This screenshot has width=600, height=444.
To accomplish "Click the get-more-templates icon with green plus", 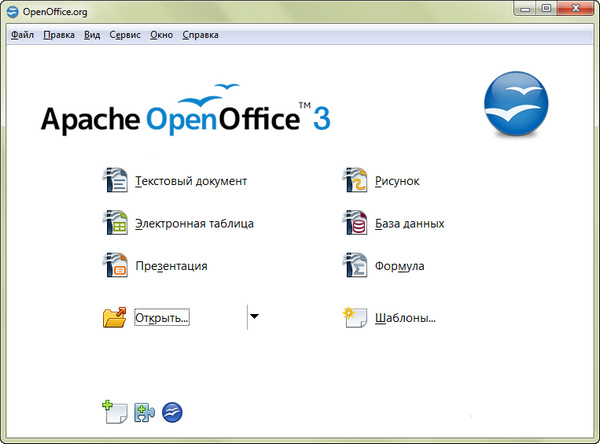I will coord(115,412).
